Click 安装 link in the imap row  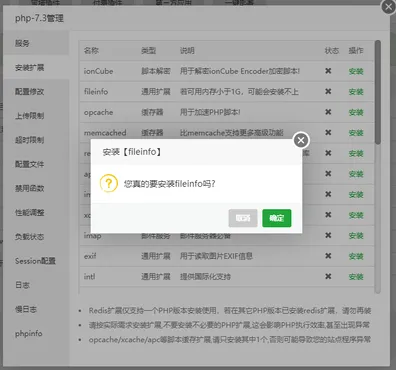click(356, 236)
